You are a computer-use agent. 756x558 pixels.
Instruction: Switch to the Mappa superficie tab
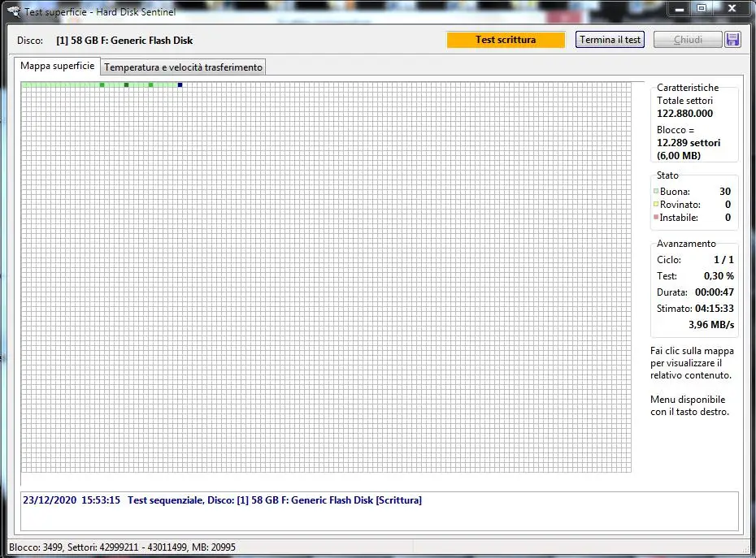point(58,66)
